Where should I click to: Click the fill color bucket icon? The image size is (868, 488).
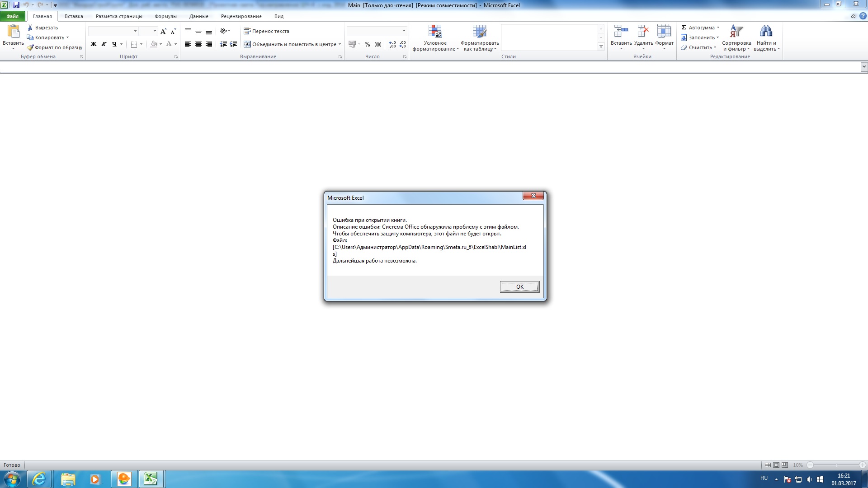[x=154, y=44]
